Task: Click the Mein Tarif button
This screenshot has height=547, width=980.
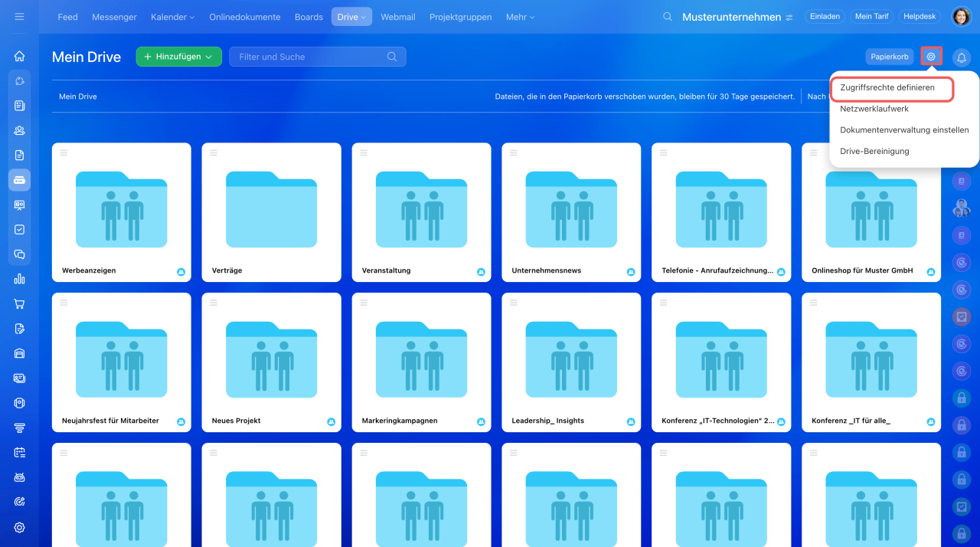Action: pyautogui.click(x=871, y=16)
